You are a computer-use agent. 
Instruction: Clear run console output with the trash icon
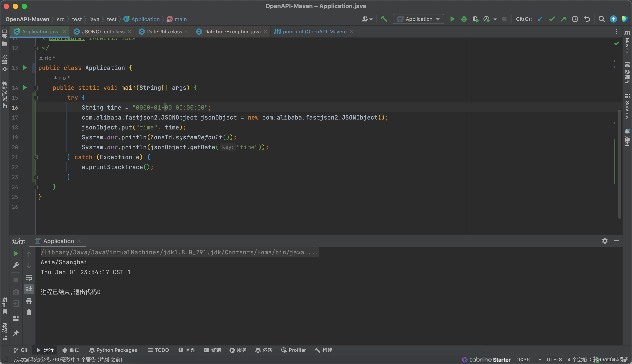pyautogui.click(x=29, y=313)
